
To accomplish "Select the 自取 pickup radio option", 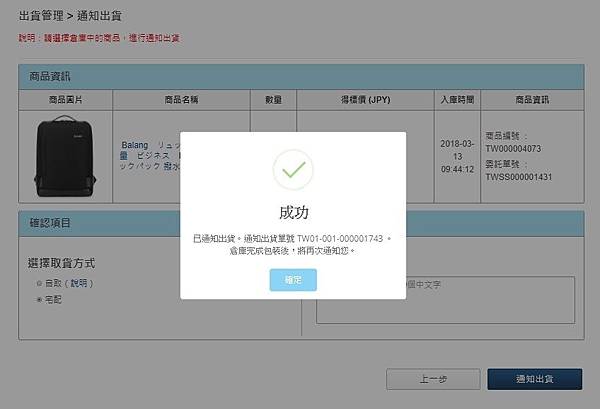I will [x=39, y=284].
